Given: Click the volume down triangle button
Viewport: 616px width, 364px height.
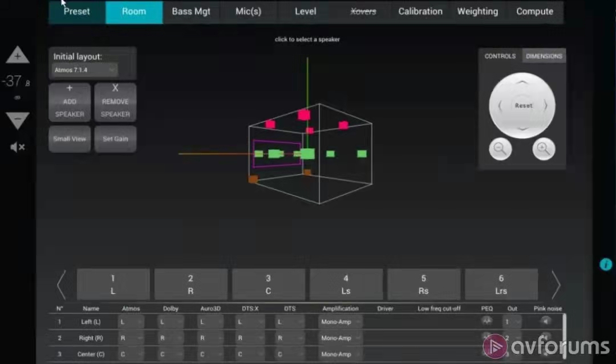Looking at the screenshot, I should (x=18, y=121).
